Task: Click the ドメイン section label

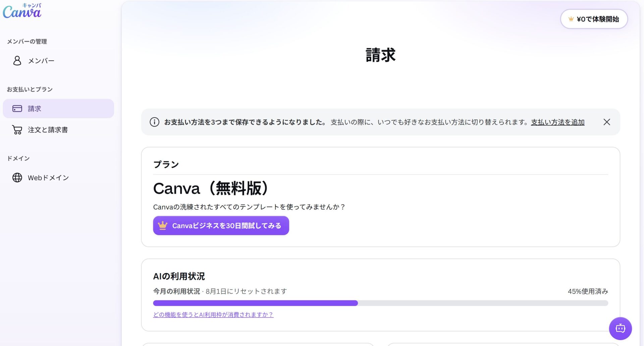Action: click(x=18, y=158)
